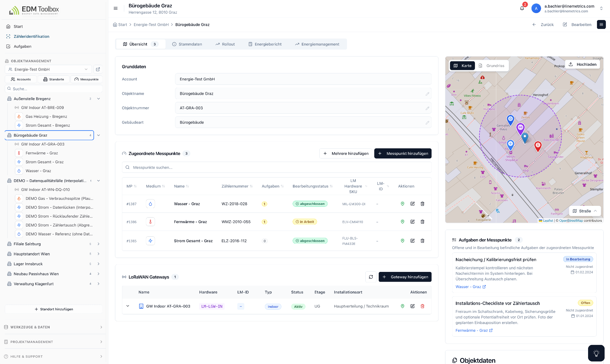Open the Stammdaten tab

[x=187, y=44]
